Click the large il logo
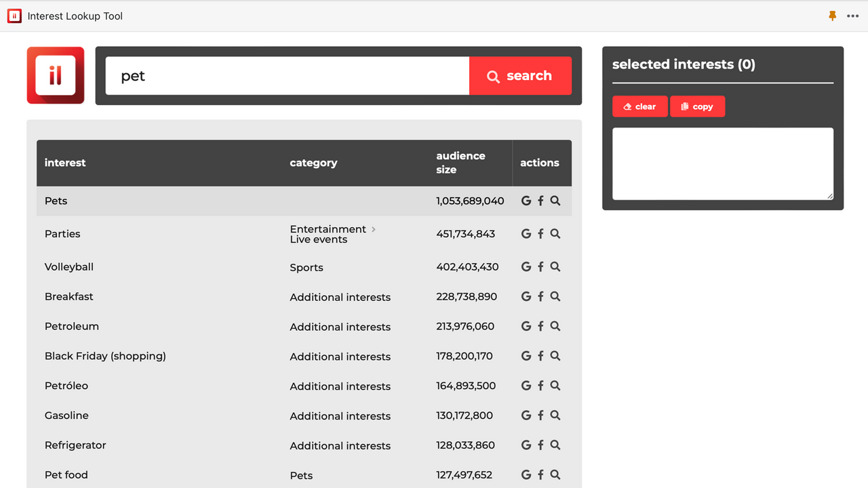The height and width of the screenshot is (488, 868). coord(56,75)
